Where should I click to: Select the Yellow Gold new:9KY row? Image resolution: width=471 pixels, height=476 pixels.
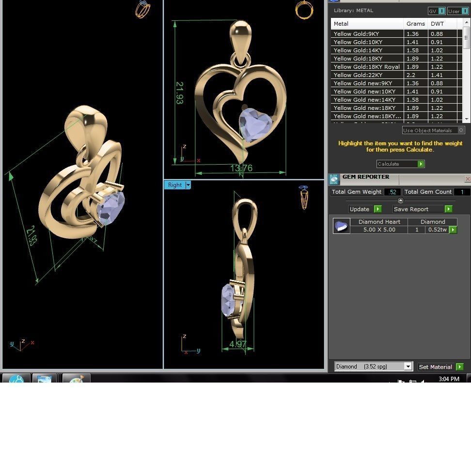(396, 83)
